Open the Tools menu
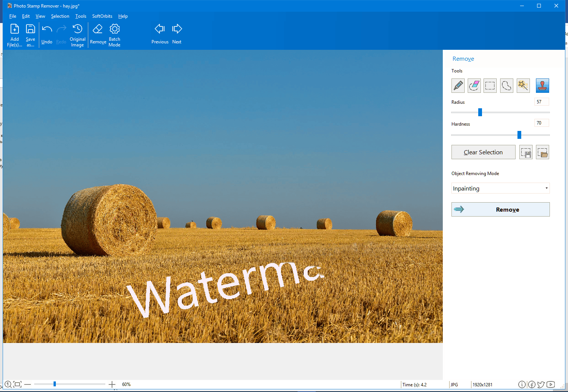 (x=81, y=16)
